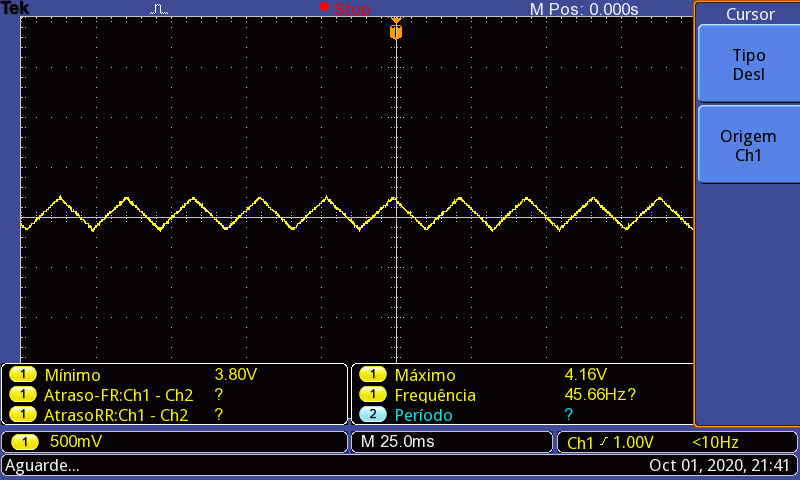Click the yellow triangle waveform trace
Image resolution: width=800 pixels, height=480 pixels.
357,214
